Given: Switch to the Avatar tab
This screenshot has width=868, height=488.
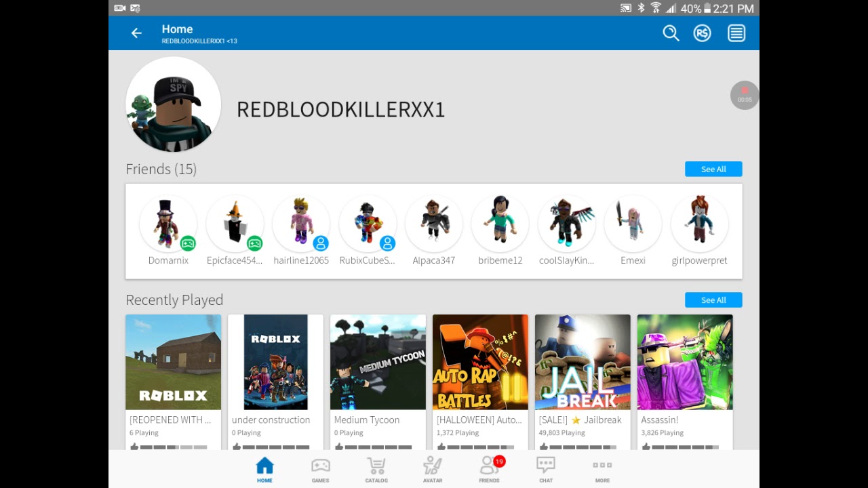Looking at the screenshot, I should [433, 470].
